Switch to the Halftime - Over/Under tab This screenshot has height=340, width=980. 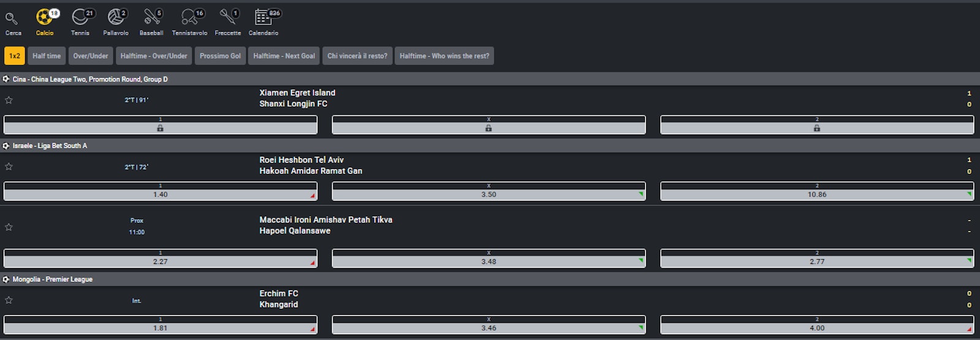click(x=154, y=56)
